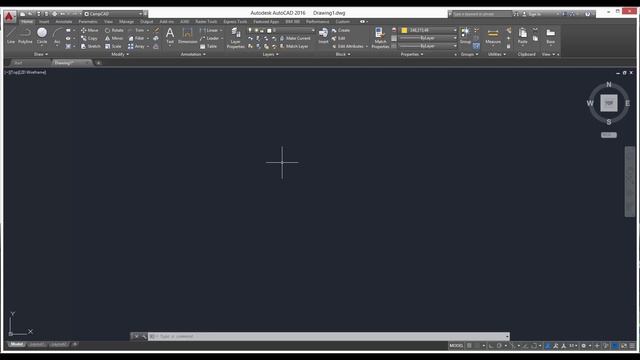
Task: Click the Linear dimension tool
Action: point(209,30)
